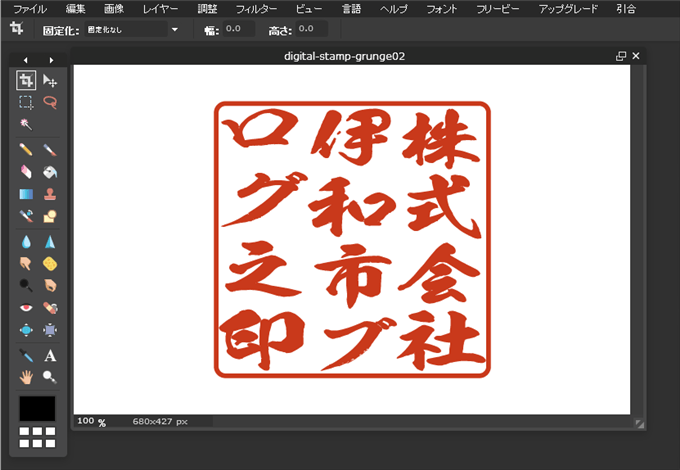Open the フォント menu
680x470 pixels.
(x=441, y=9)
